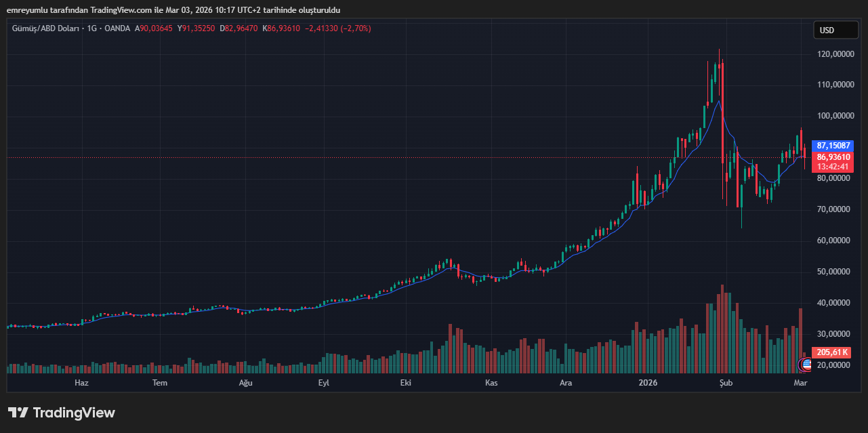The height and width of the screenshot is (433, 868).
Task: Click the TradingView wordmark text
Action: pyautogui.click(x=74, y=413)
